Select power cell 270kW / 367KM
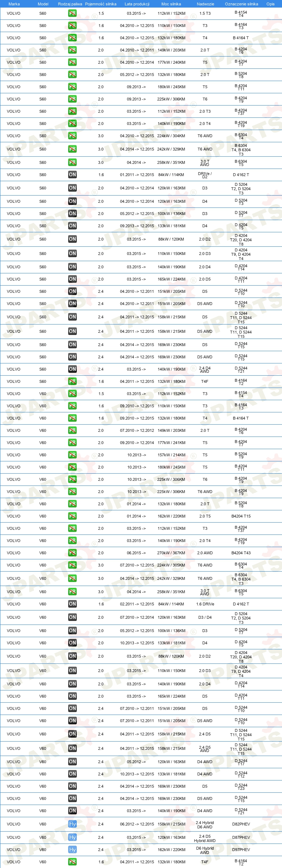Screen dimensions: 282x868 (x=171, y=553)
